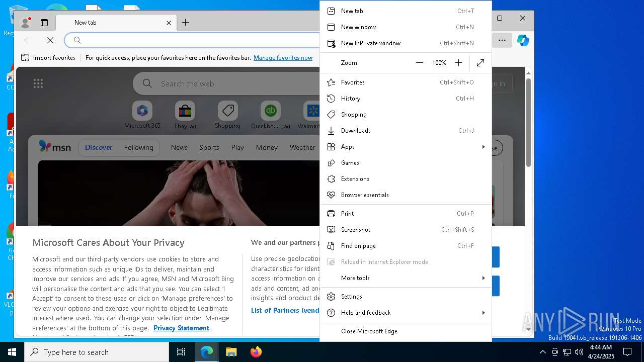Open Downloads from menu

(x=406, y=131)
